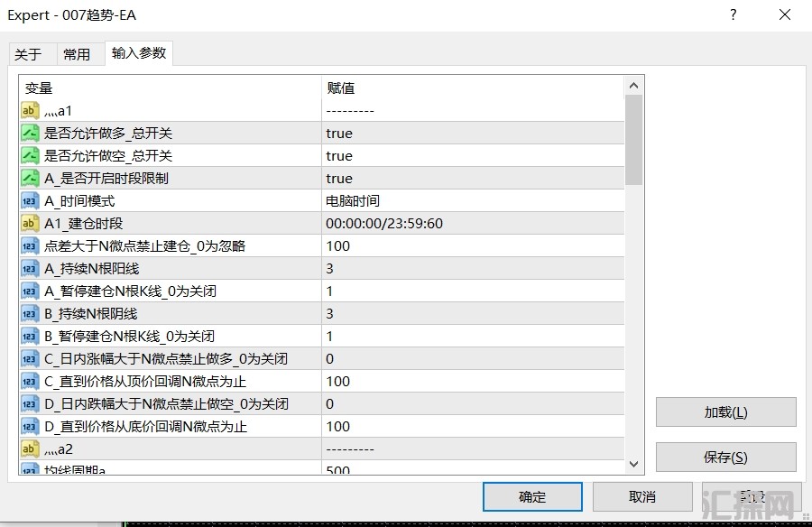The height and width of the screenshot is (527, 812).
Task: Select the ,,,,a2 separator row name
Action: [59, 448]
